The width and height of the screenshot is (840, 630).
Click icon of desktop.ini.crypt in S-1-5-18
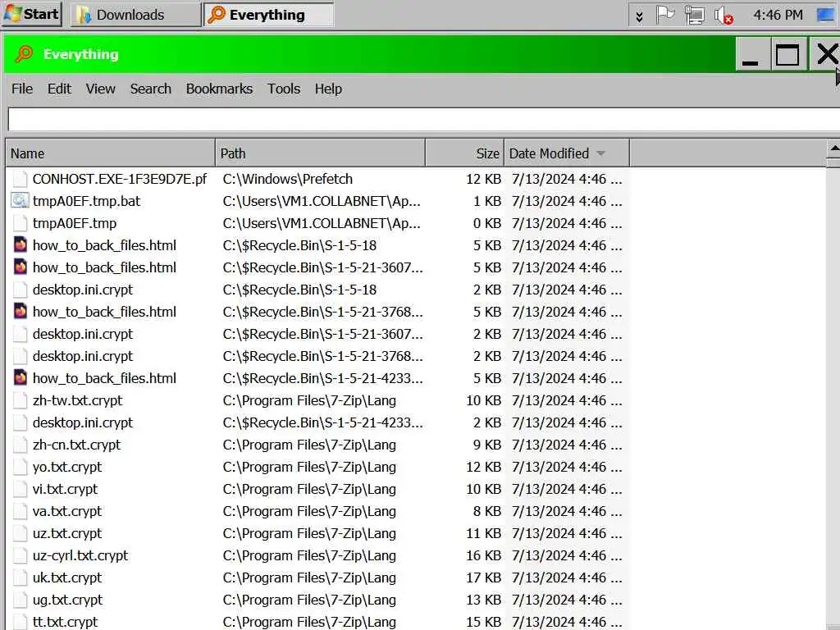pyautogui.click(x=20, y=290)
